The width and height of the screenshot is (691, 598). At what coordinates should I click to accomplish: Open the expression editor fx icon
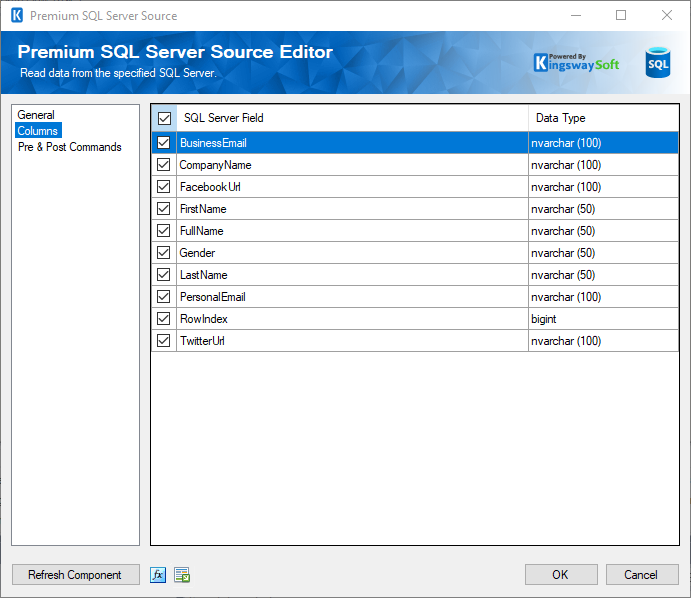pyautogui.click(x=158, y=575)
